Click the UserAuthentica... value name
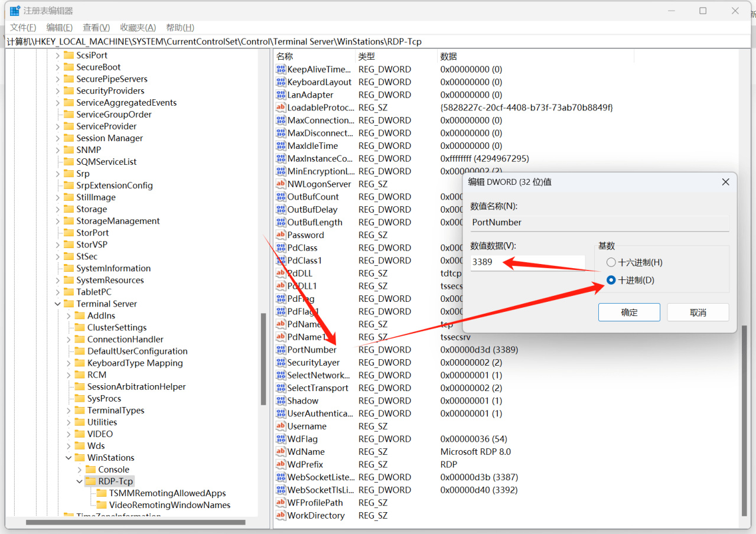Viewport: 756px width, 534px height. click(x=320, y=413)
